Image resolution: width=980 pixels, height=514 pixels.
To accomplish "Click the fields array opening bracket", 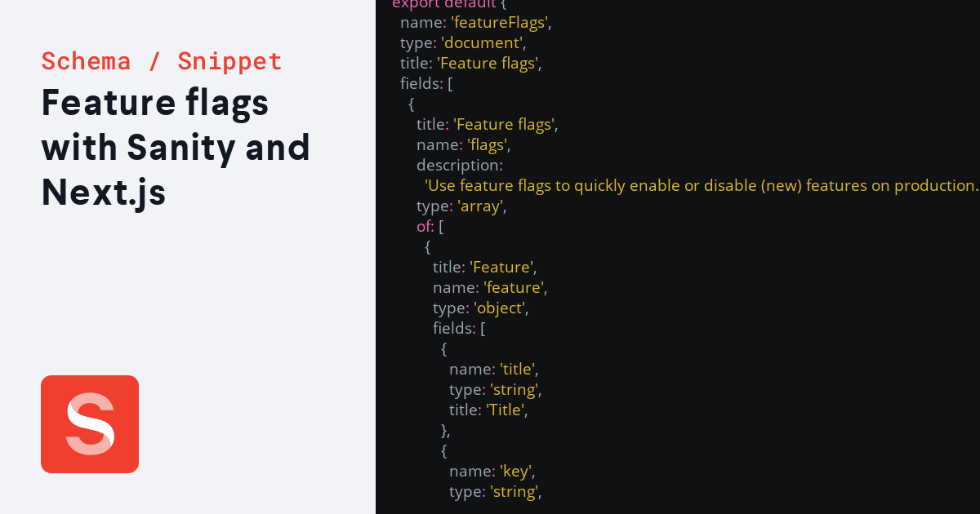I will point(450,83).
